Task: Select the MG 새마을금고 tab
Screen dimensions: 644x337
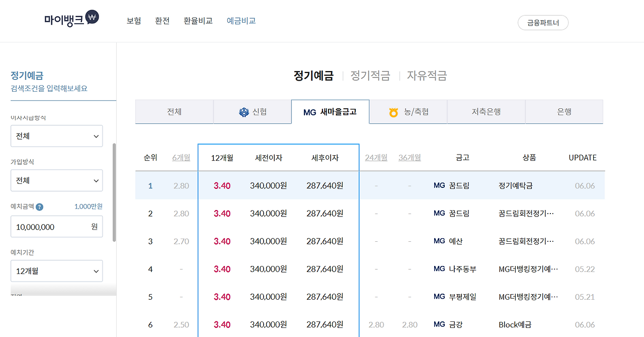Action: point(330,112)
